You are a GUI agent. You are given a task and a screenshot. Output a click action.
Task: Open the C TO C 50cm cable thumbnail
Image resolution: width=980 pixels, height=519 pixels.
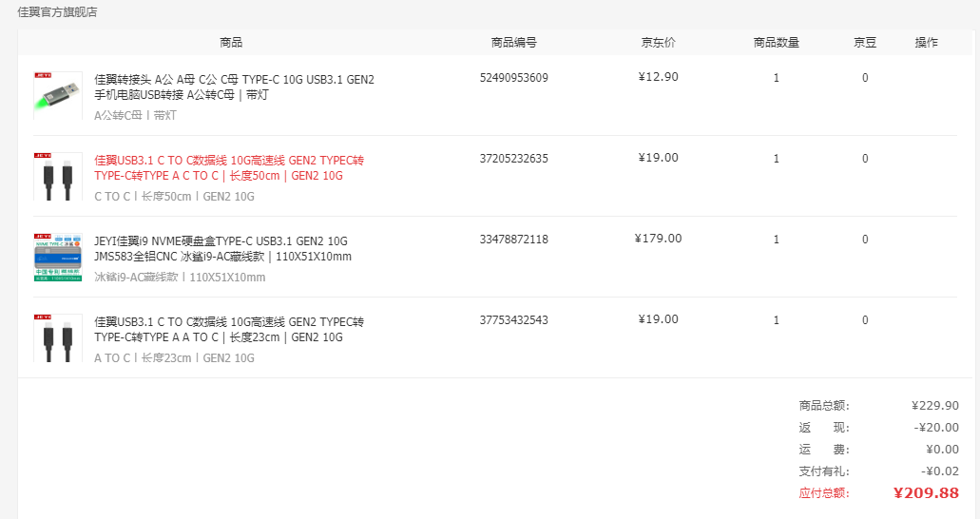(x=57, y=177)
